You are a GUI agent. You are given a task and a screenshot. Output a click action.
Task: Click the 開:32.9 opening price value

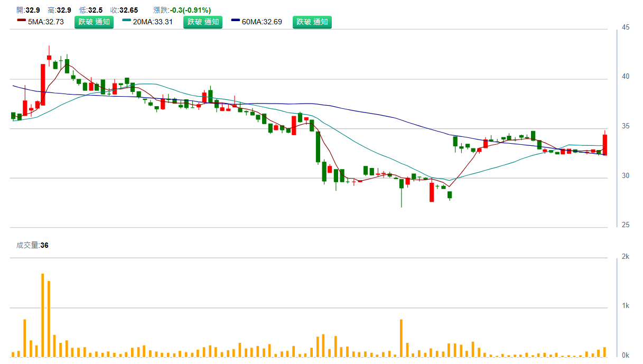point(29,10)
